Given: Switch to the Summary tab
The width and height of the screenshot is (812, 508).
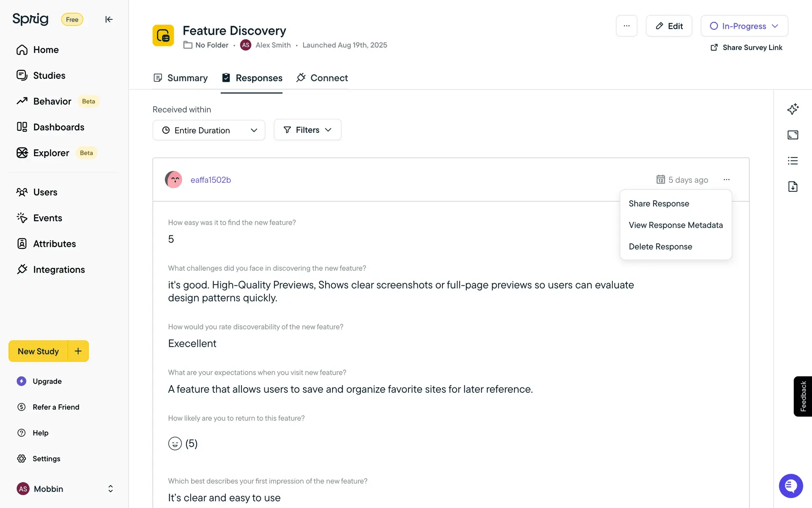Looking at the screenshot, I should (x=181, y=78).
